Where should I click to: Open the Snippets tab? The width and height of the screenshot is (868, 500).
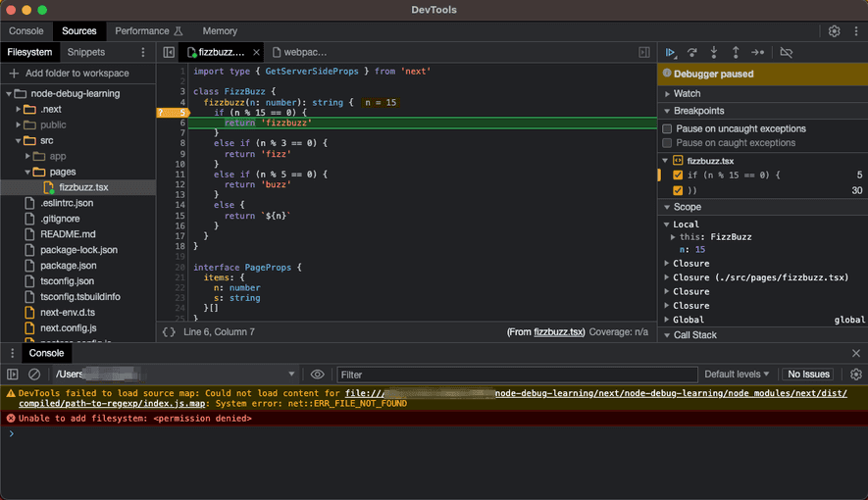(x=86, y=52)
